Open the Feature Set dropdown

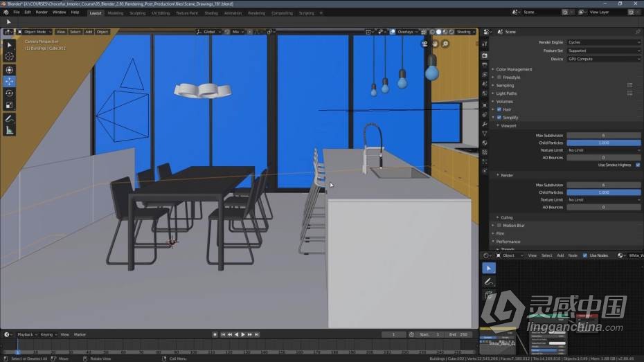click(603, 51)
